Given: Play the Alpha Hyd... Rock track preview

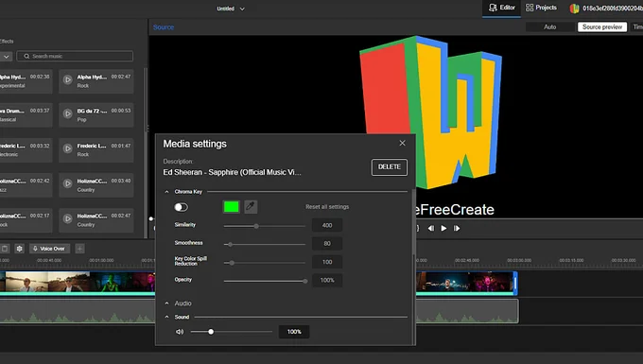Looking at the screenshot, I should 68,80.
